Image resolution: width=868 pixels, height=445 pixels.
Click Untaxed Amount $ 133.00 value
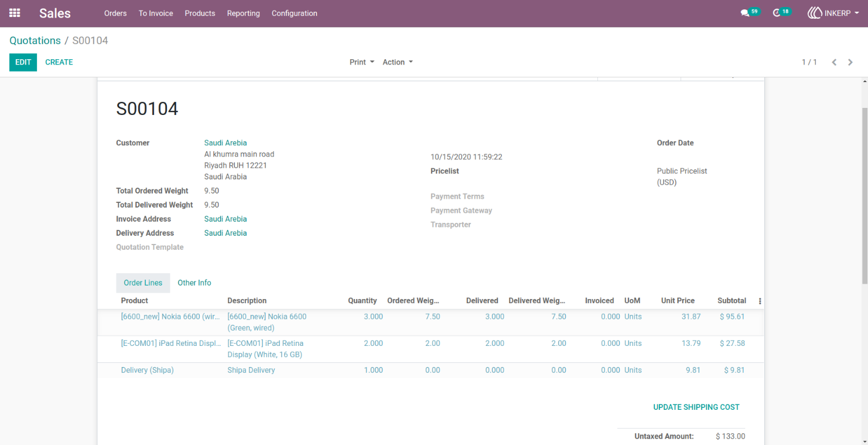pos(730,436)
